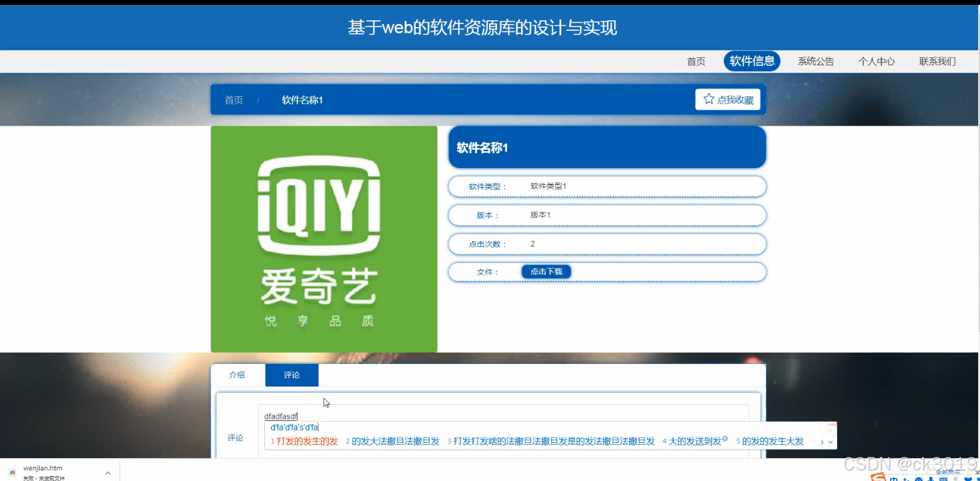The height and width of the screenshot is (481, 980).
Task: Open 个人中心 in the top navigation
Action: tap(877, 62)
